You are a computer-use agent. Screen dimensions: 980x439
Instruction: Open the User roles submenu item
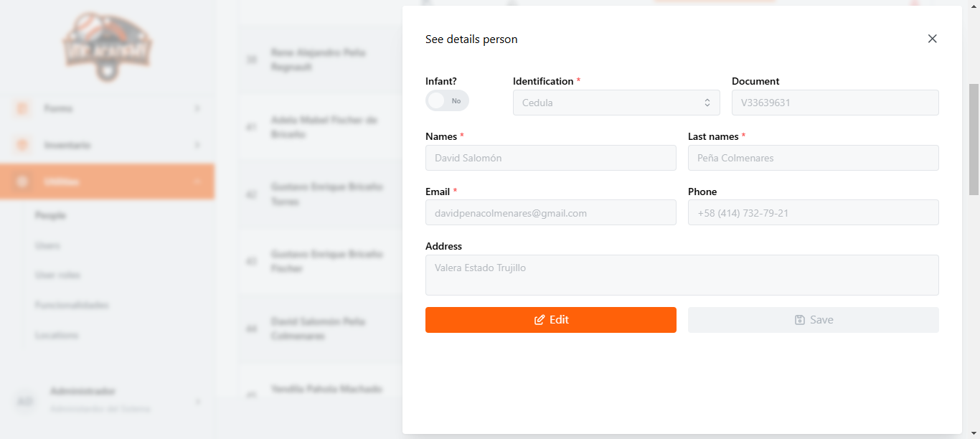[57, 275]
